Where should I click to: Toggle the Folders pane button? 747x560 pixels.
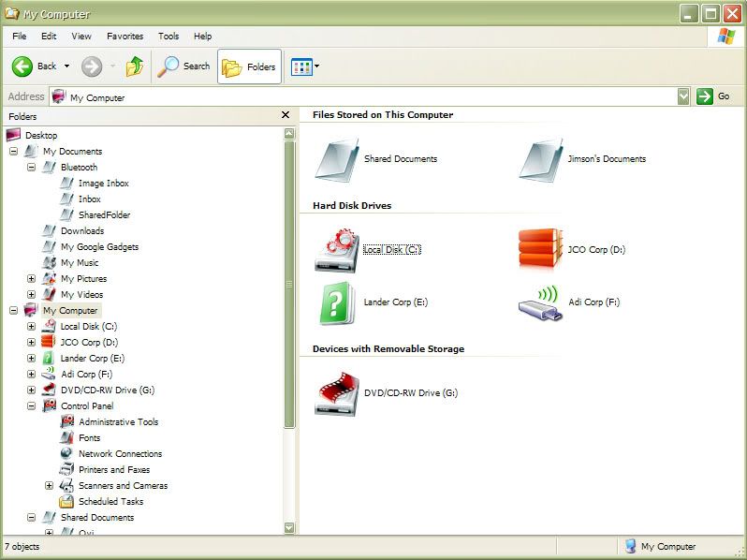250,66
